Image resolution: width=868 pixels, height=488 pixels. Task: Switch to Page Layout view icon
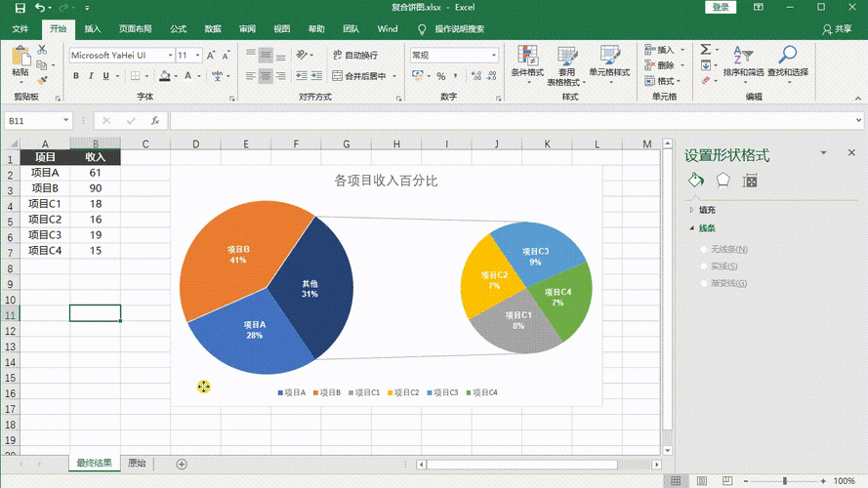701,481
